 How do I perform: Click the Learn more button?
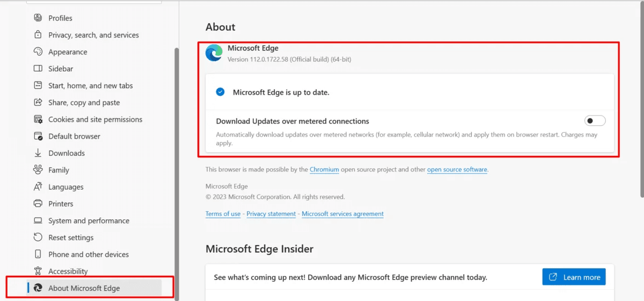point(574,277)
